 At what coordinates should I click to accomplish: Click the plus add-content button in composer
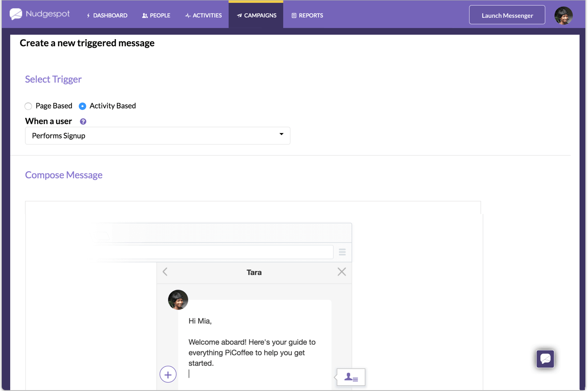pos(168,375)
